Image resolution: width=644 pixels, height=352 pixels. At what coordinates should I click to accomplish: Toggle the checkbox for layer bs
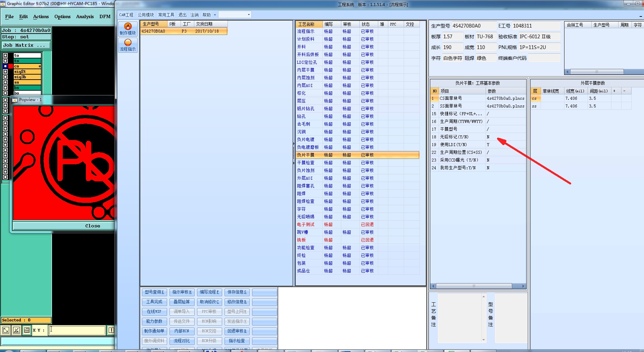[x=5, y=88]
